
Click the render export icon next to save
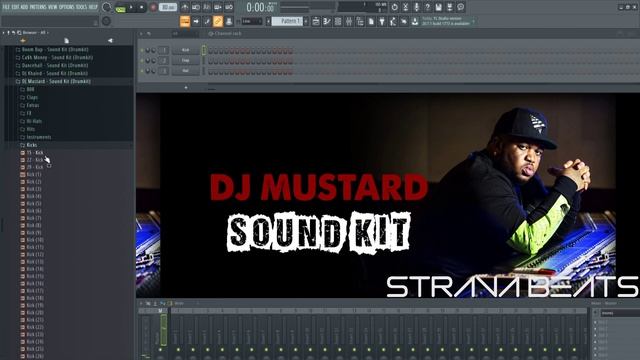tap(449, 7)
